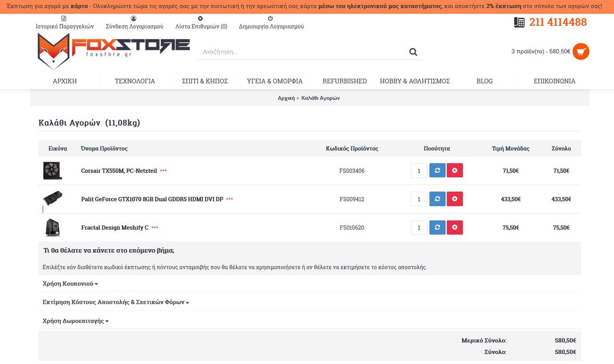This screenshot has width=614, height=364.
Task: Click the Τιμή Μονάδας column header
Action: (511, 148)
